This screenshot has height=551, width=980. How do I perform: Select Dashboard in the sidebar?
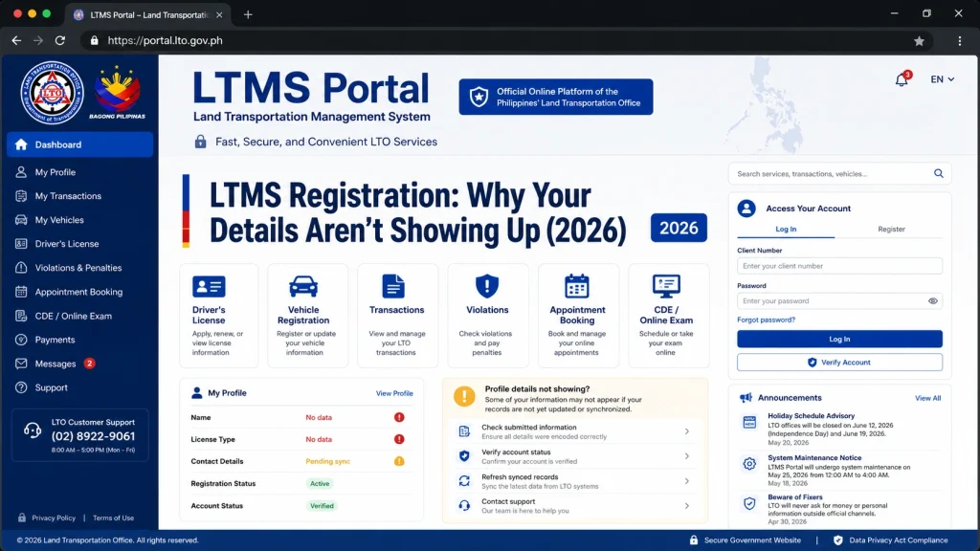80,144
